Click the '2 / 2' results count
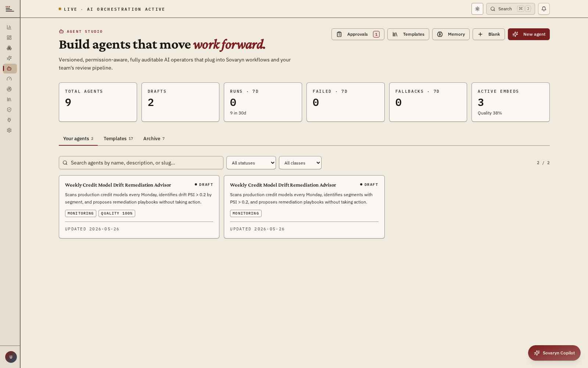 tap(543, 163)
